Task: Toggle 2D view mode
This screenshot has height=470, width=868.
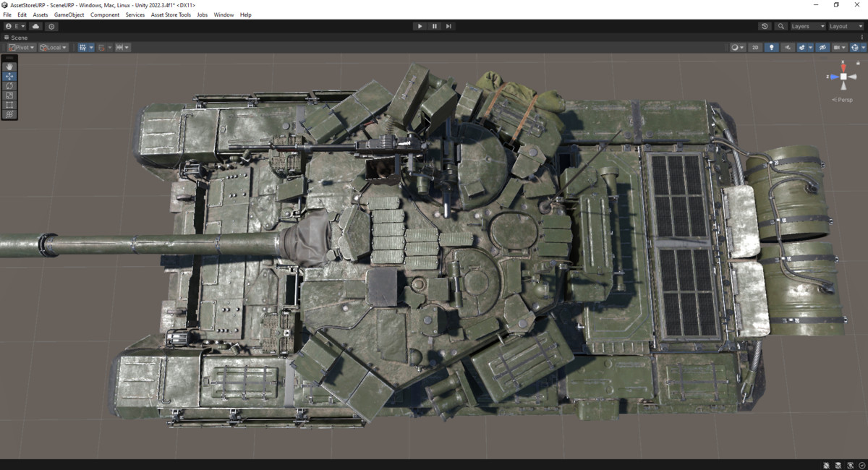Action: (755, 48)
